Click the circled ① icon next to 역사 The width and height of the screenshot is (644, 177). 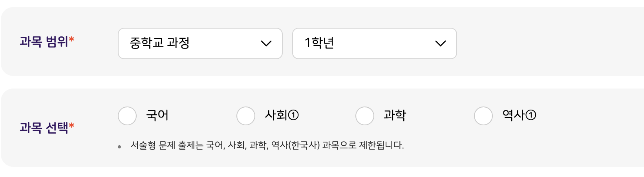pos(531,115)
